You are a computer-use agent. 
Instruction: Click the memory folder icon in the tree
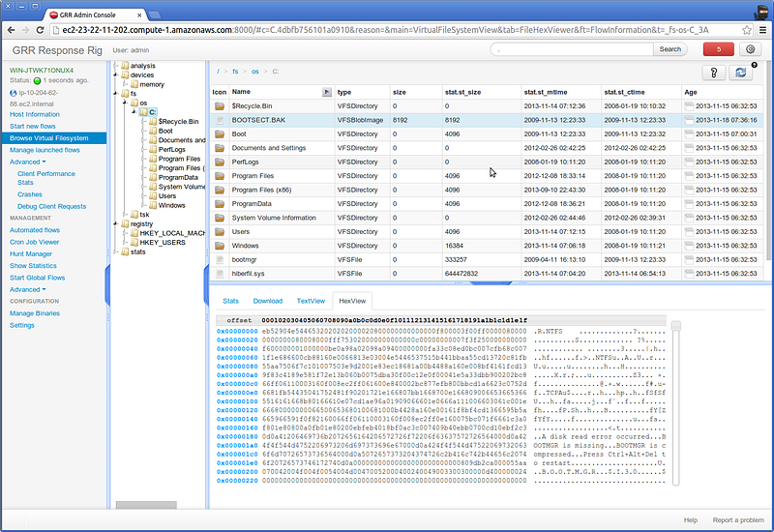coord(134,84)
